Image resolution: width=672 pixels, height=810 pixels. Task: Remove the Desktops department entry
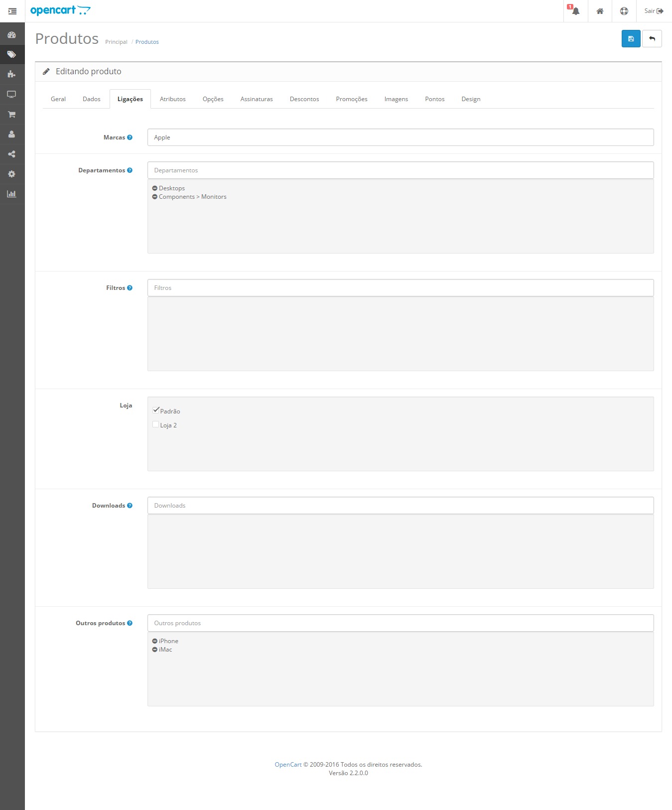[154, 188]
